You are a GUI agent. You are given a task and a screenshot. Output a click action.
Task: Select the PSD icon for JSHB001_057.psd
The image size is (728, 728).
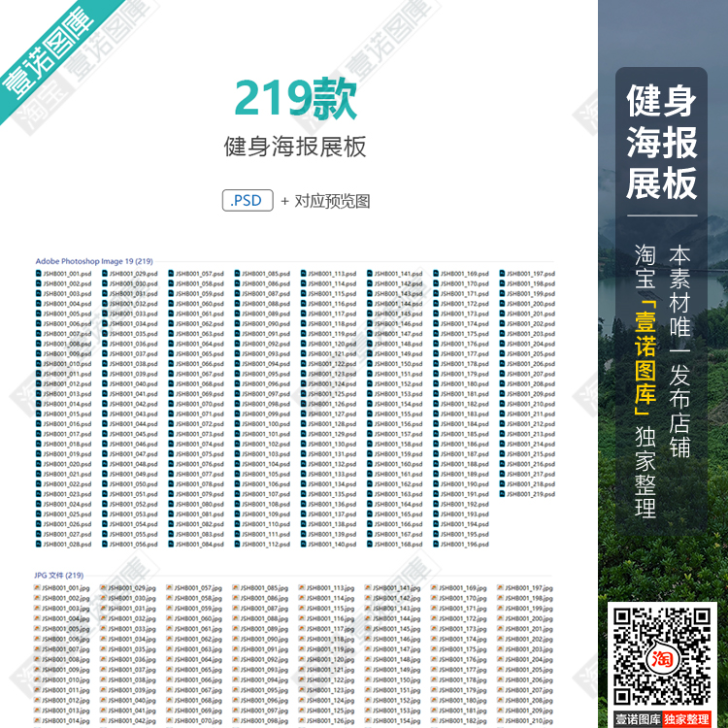tap(171, 274)
